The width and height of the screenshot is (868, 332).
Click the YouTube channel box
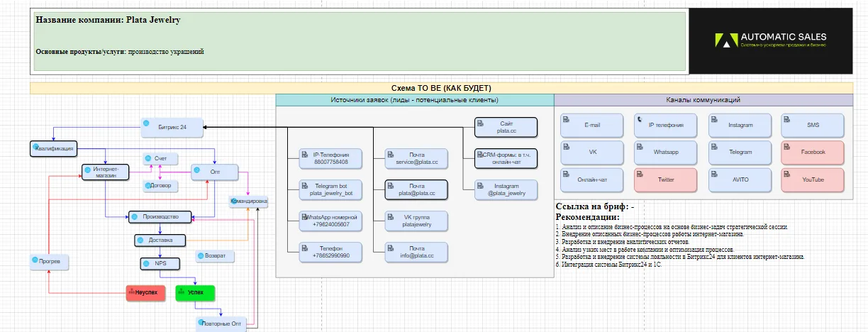813,179
